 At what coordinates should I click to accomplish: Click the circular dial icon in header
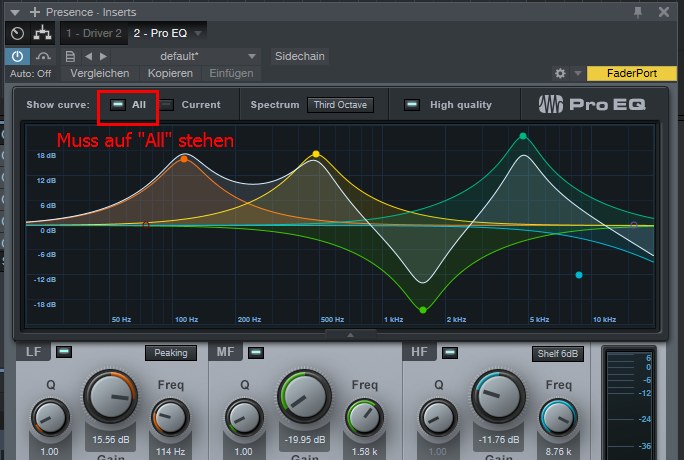(17, 33)
